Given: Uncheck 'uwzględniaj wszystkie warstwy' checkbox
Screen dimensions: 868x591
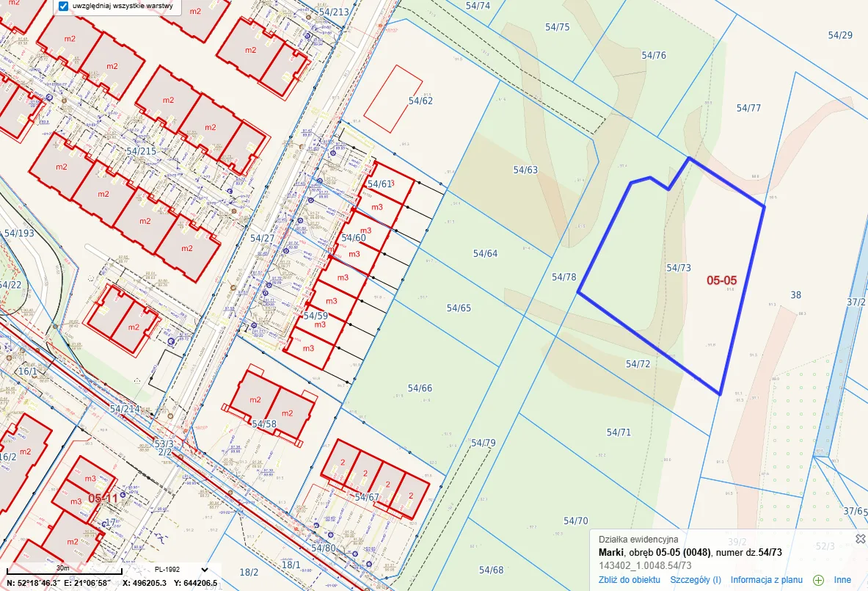Looking at the screenshot, I should [x=64, y=7].
